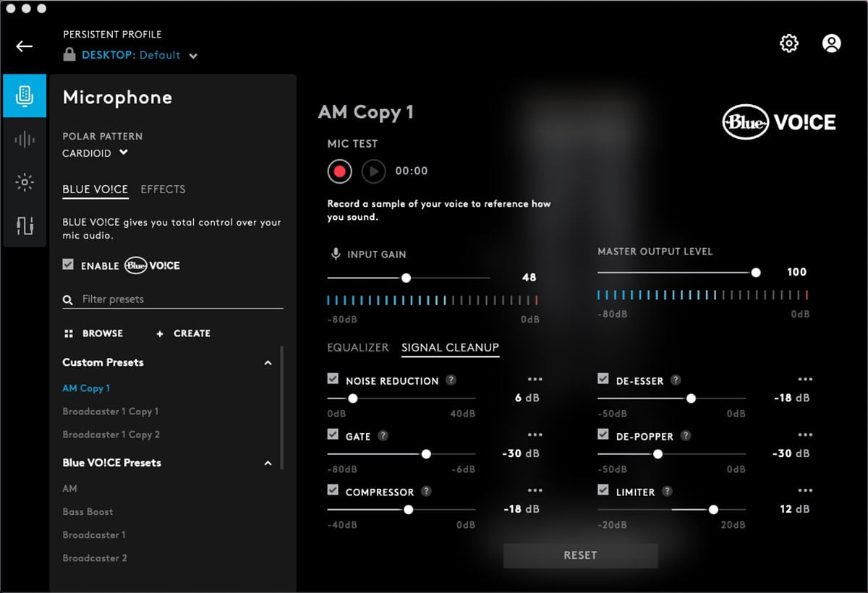Toggle the Compressor checkbox
The width and height of the screenshot is (868, 593).
pos(333,490)
